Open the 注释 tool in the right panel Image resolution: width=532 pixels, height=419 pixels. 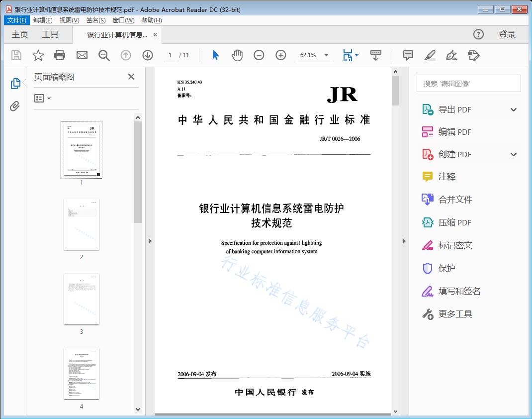[x=446, y=177]
